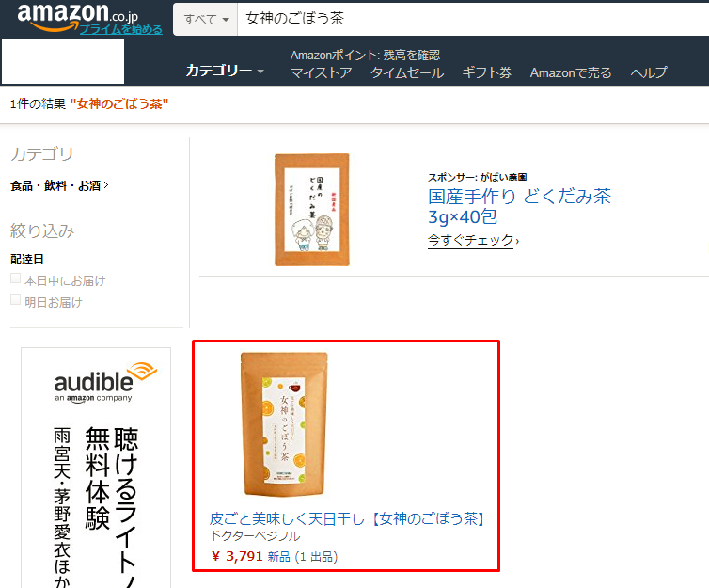Click the どくだみ茶 sponsored product image

[x=312, y=210]
